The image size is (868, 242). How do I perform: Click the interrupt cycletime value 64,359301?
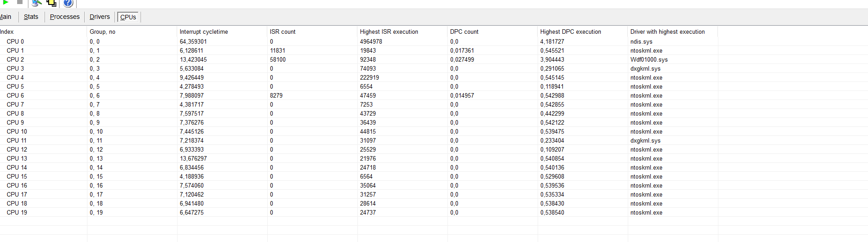pyautogui.click(x=193, y=41)
